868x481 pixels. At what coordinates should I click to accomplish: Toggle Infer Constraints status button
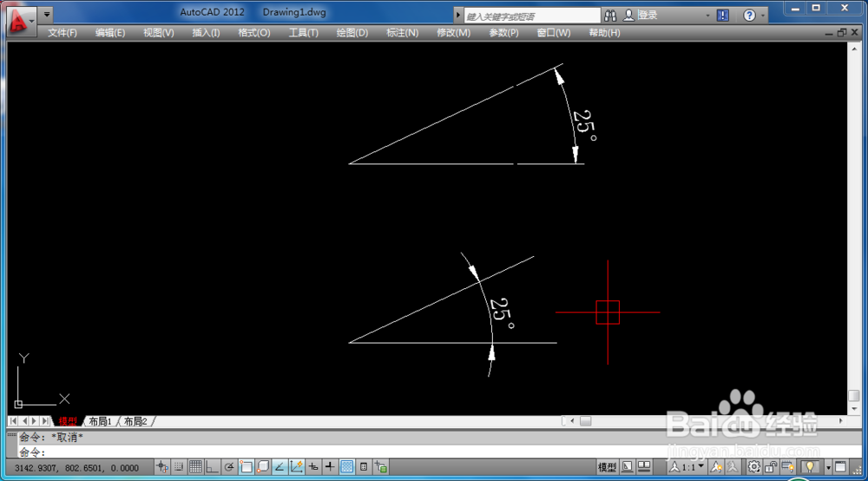(x=161, y=467)
